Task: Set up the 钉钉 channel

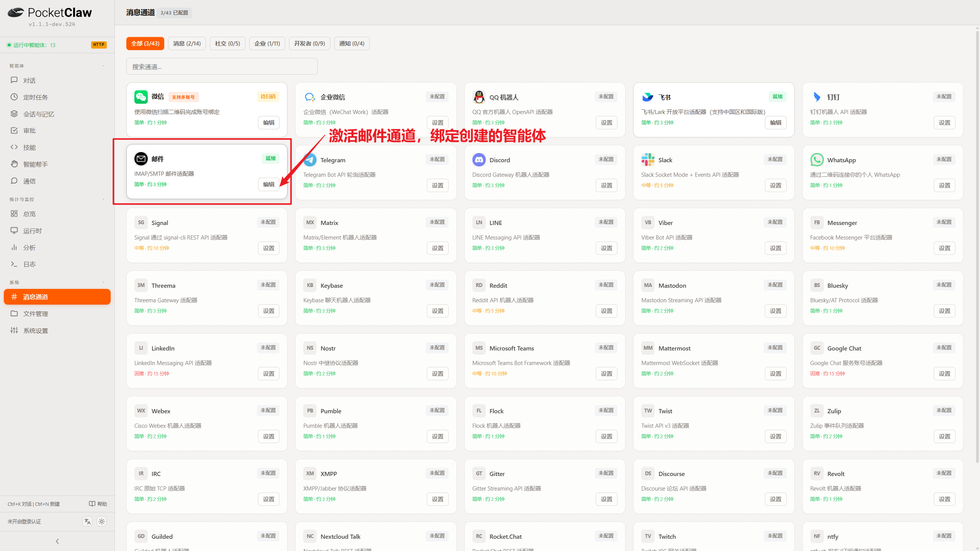Action: (944, 123)
